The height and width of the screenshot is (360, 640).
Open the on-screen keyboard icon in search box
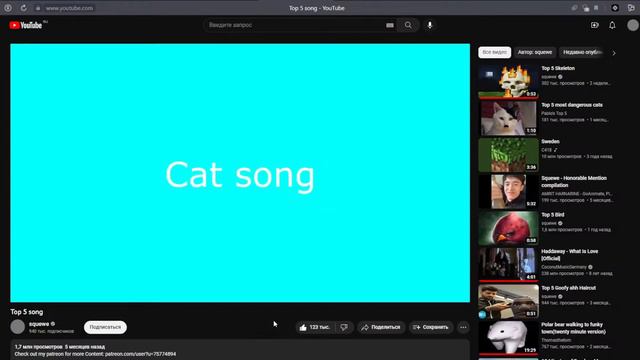point(390,25)
